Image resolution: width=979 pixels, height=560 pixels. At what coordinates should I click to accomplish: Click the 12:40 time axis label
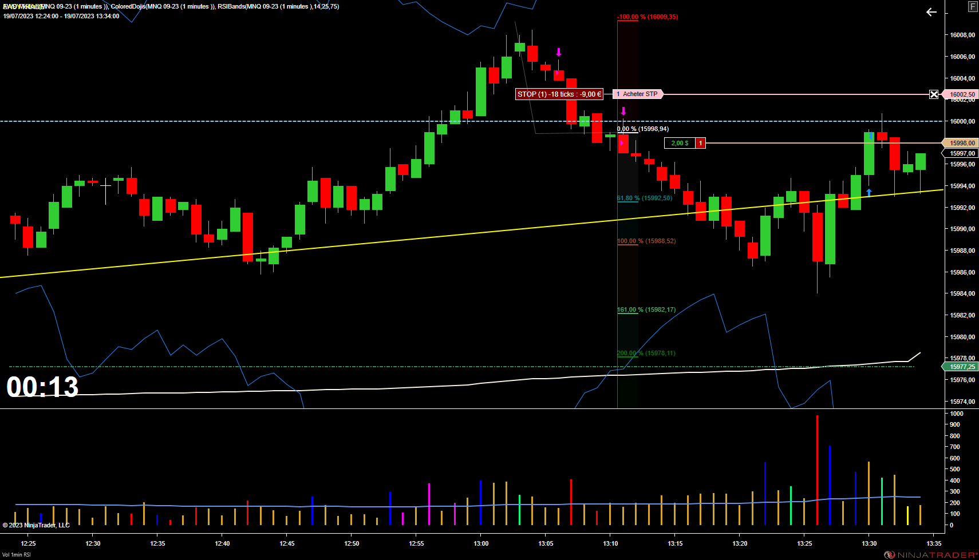[222, 543]
